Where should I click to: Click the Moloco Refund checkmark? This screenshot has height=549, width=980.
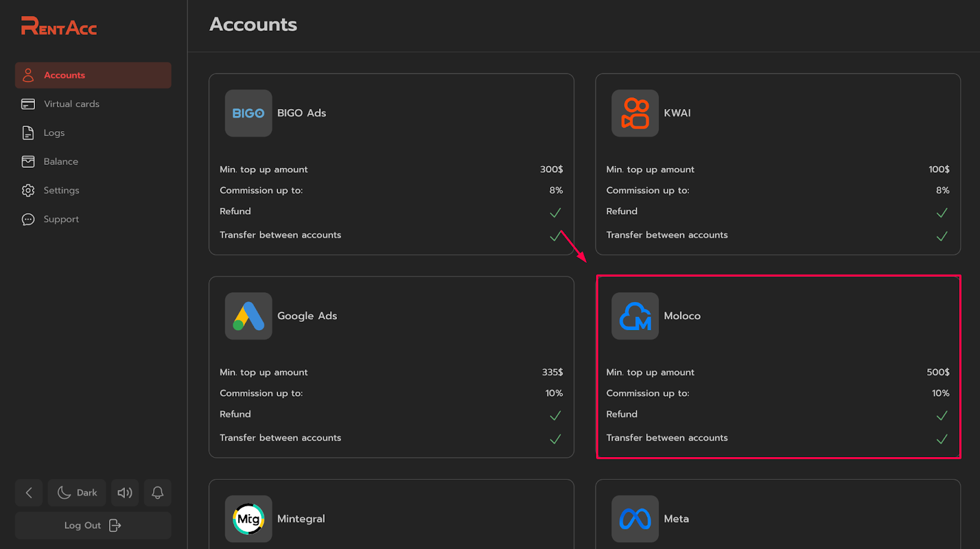coord(942,415)
